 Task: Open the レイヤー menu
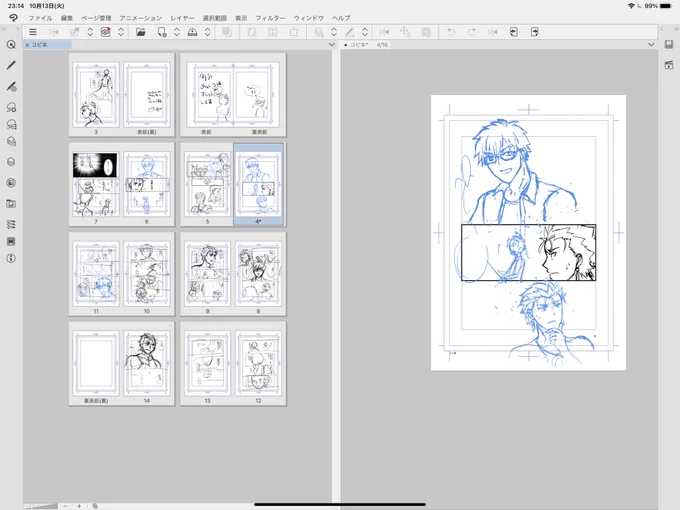click(x=182, y=18)
